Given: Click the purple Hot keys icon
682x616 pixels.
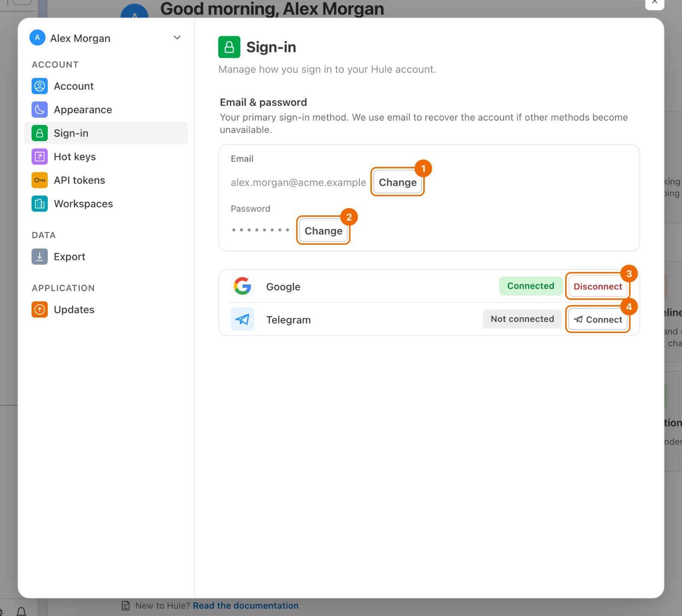Looking at the screenshot, I should coord(40,156).
